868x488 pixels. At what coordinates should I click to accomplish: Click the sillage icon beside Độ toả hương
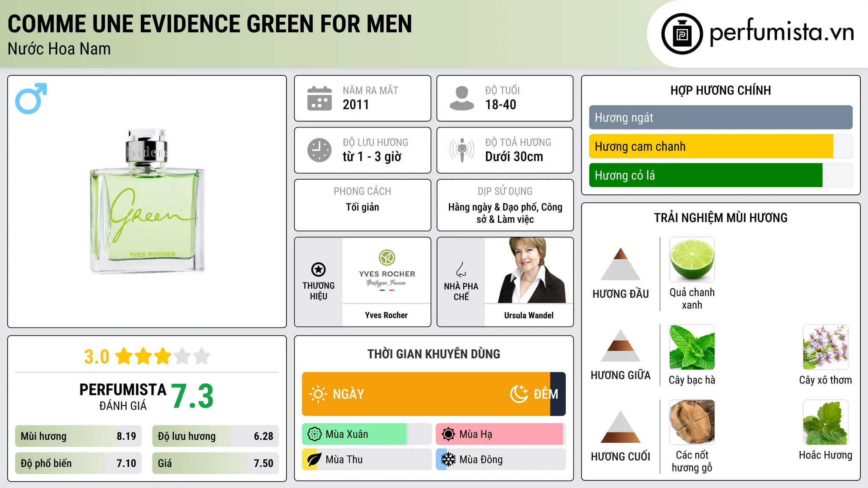462,150
